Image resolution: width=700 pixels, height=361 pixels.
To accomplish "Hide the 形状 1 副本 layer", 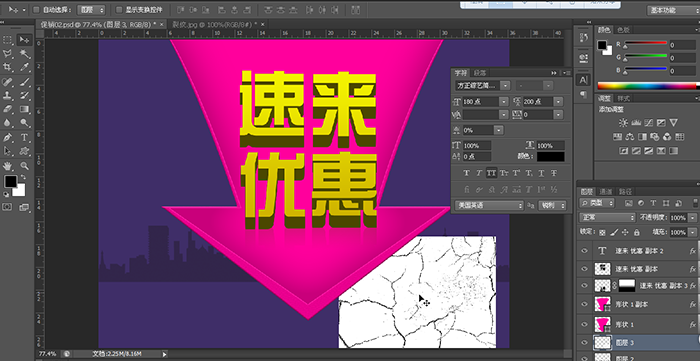I will (584, 304).
